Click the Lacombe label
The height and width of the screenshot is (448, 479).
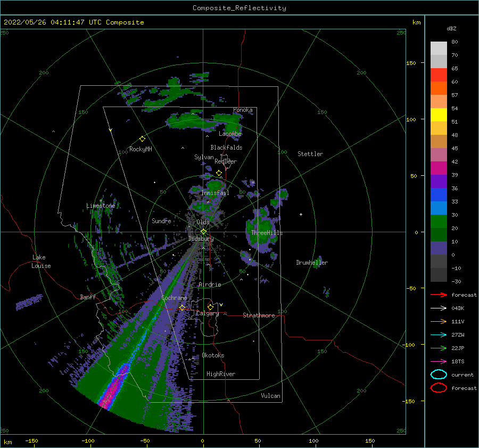(x=230, y=134)
